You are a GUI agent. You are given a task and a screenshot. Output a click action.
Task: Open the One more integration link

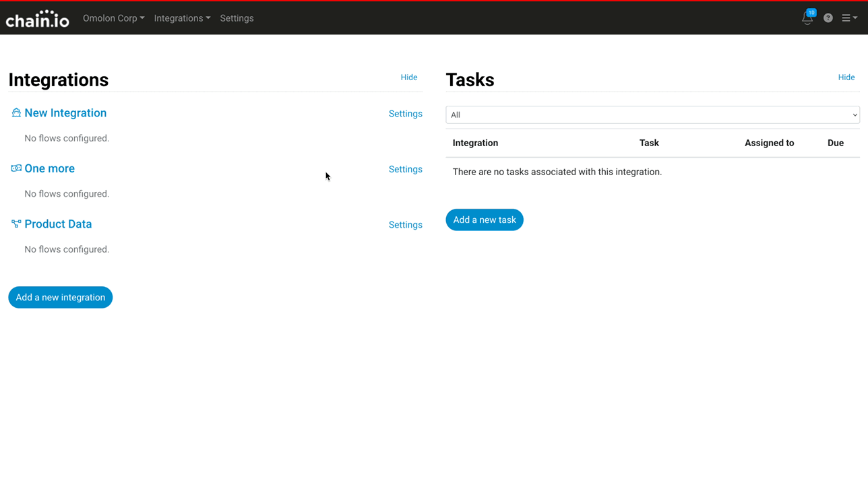click(x=49, y=168)
